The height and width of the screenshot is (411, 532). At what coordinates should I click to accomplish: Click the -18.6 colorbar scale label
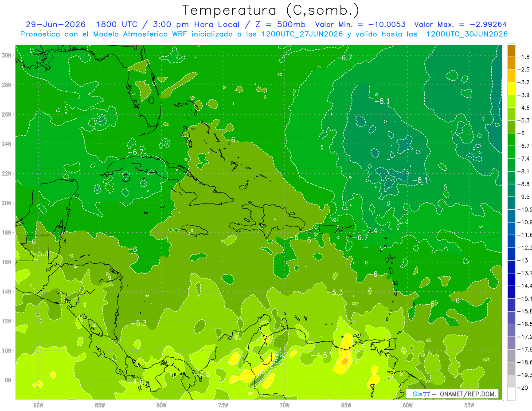(x=525, y=362)
